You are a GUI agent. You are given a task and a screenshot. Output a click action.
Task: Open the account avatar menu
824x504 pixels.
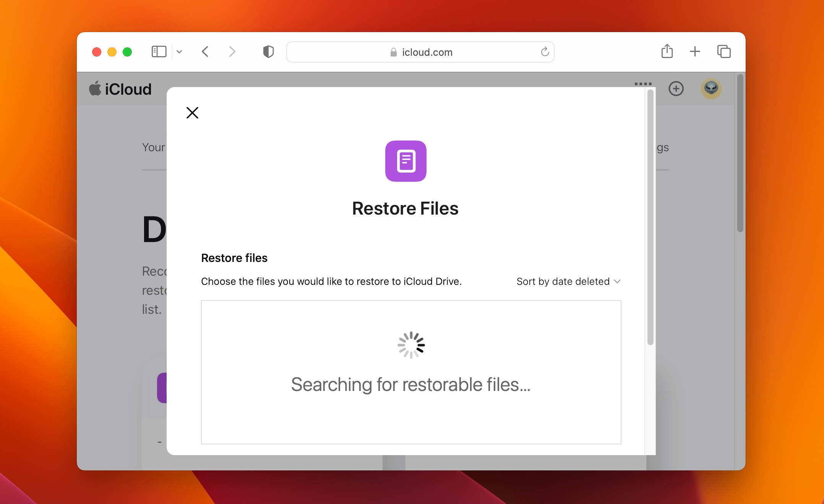click(711, 89)
